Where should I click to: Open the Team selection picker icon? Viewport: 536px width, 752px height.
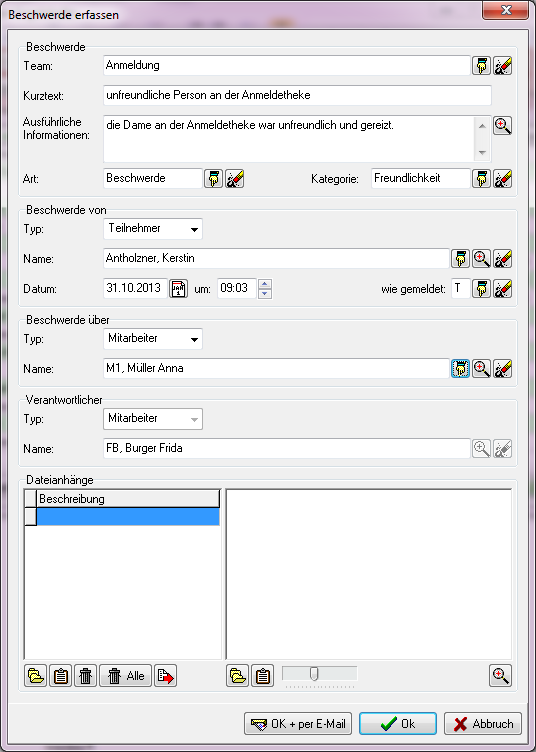click(x=481, y=66)
